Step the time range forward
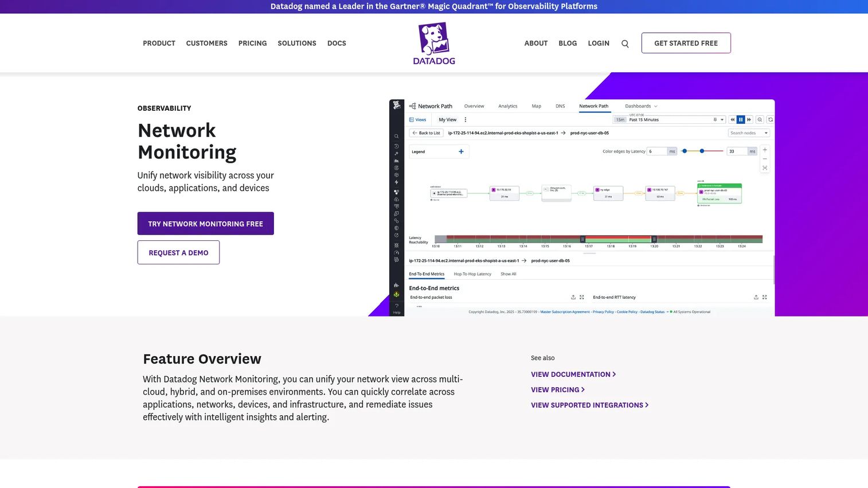 [x=749, y=119]
